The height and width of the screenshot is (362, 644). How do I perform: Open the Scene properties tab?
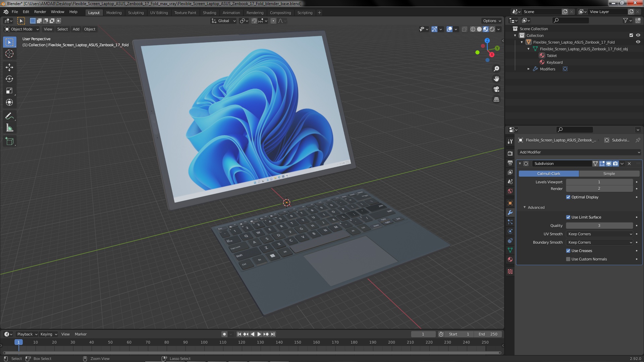pos(510,182)
